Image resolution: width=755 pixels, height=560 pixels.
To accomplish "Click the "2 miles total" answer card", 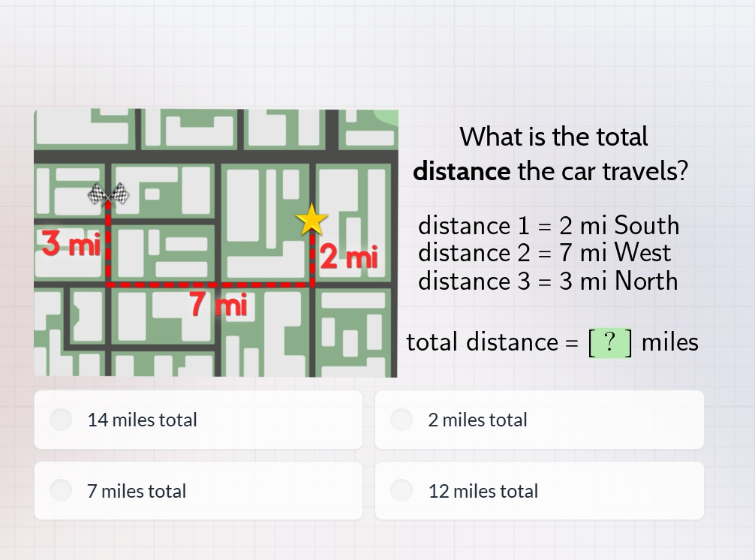I will (x=540, y=420).
